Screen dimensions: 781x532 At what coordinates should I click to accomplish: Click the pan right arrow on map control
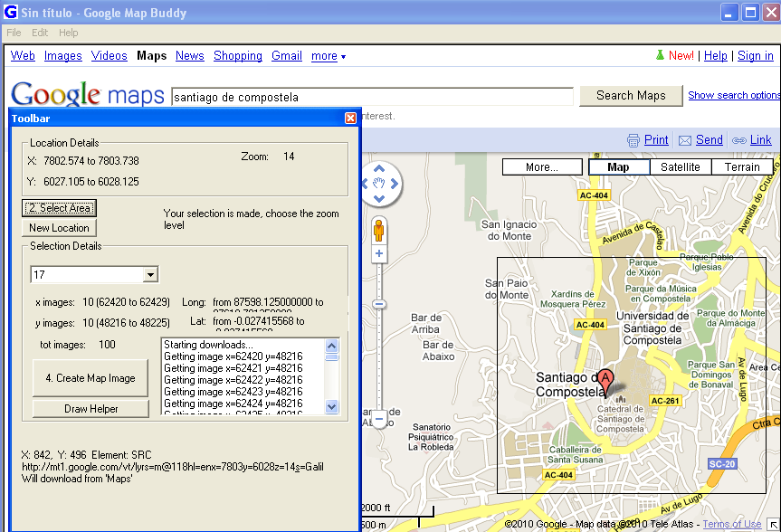(x=395, y=184)
